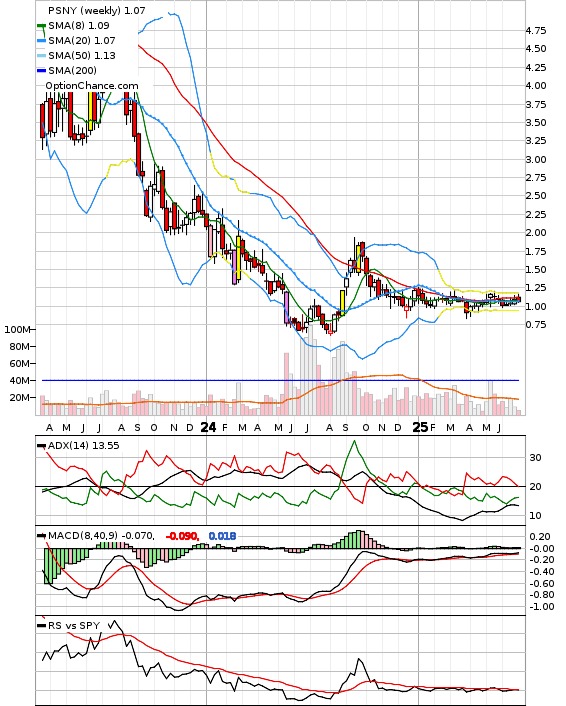Click the red -0.090 MACD signal value
Screen dimensions: 566x706
182,536
